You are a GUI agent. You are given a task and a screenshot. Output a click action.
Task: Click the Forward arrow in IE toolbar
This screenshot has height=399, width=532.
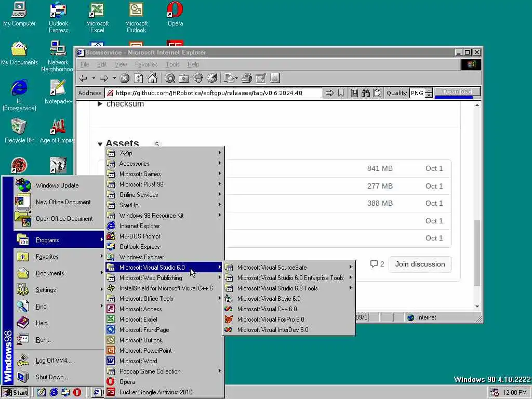pos(104,78)
